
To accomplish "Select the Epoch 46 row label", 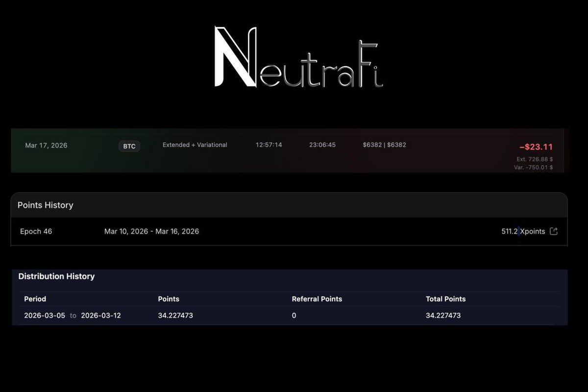I will pyautogui.click(x=36, y=231).
